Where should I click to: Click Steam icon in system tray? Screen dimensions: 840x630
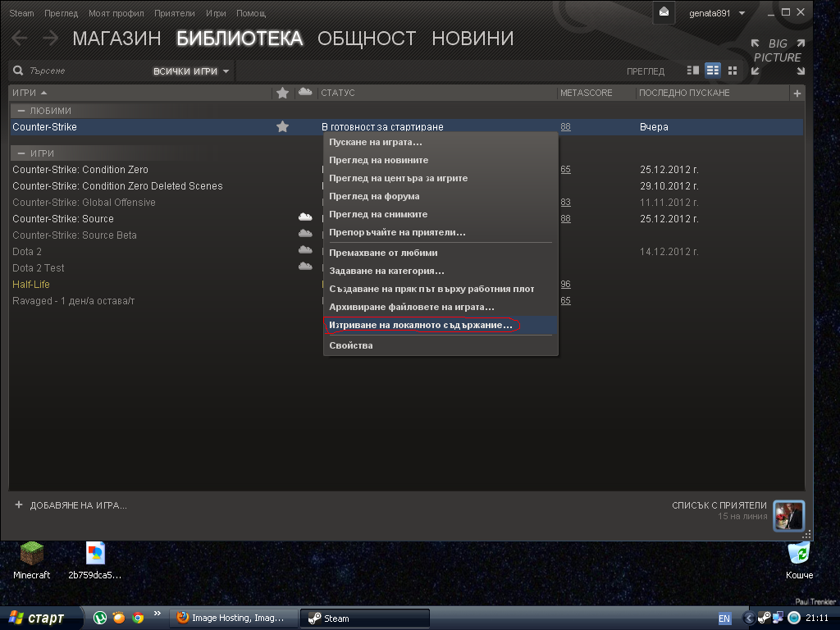pos(765,618)
